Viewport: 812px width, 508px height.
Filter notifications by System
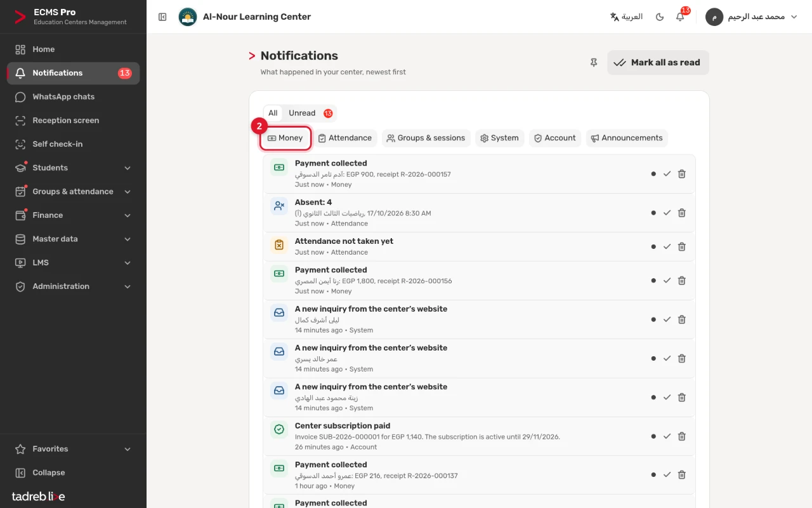(x=500, y=138)
